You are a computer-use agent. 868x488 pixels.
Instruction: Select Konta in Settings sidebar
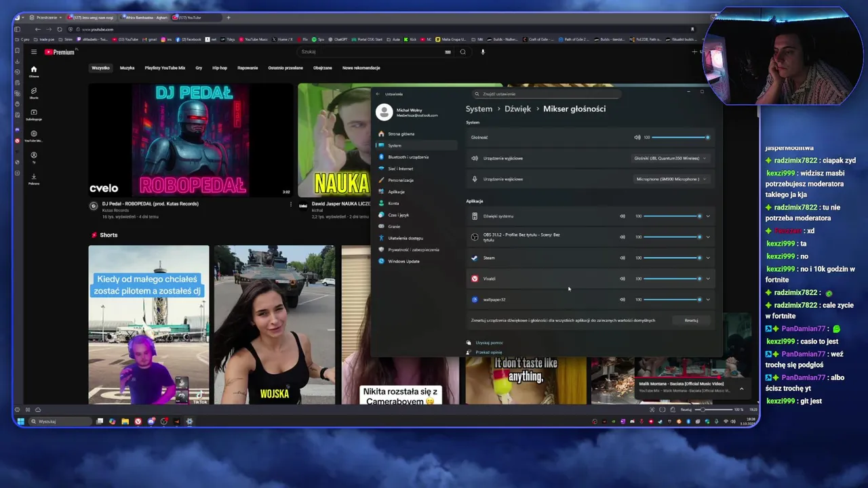click(x=416, y=203)
